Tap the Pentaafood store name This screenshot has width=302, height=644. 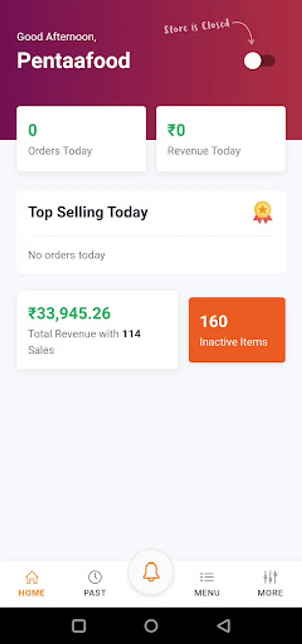tap(74, 61)
